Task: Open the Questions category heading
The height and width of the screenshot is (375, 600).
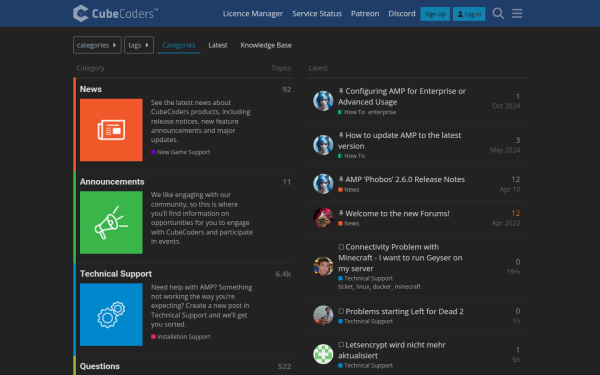Action: (x=100, y=366)
